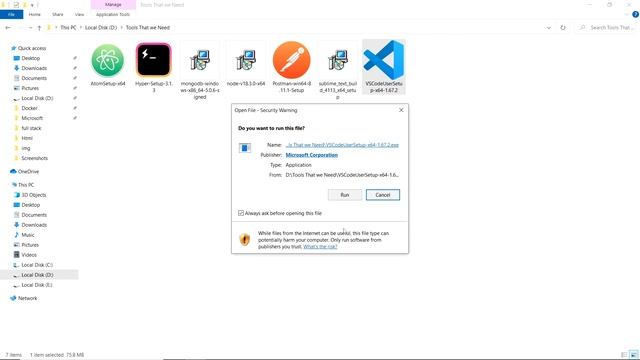
Task: Uncheck Always ask before opening this file
Action: [241, 213]
